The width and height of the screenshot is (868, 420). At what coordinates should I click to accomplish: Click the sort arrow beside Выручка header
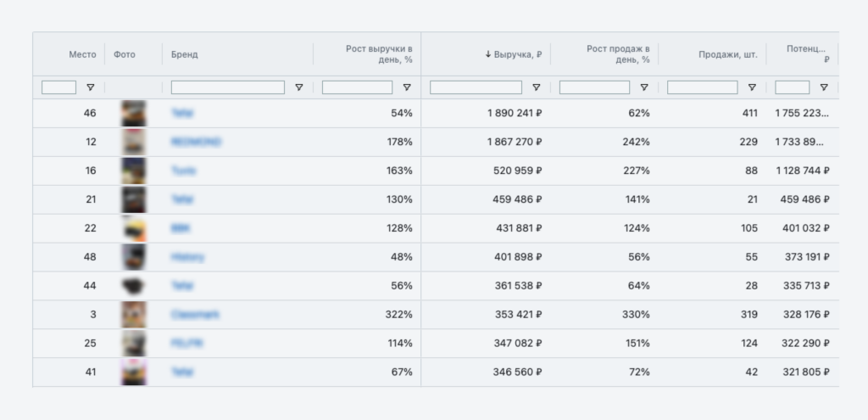click(x=488, y=54)
